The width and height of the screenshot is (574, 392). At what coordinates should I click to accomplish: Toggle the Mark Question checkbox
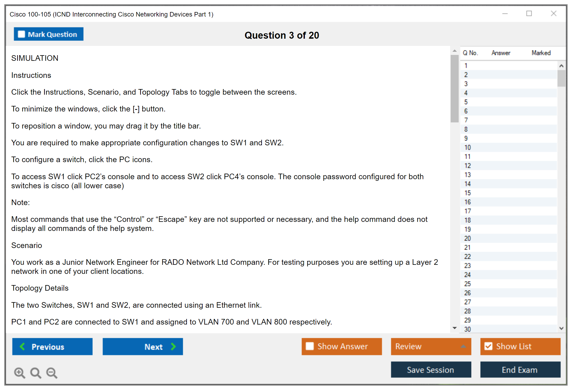coord(21,34)
